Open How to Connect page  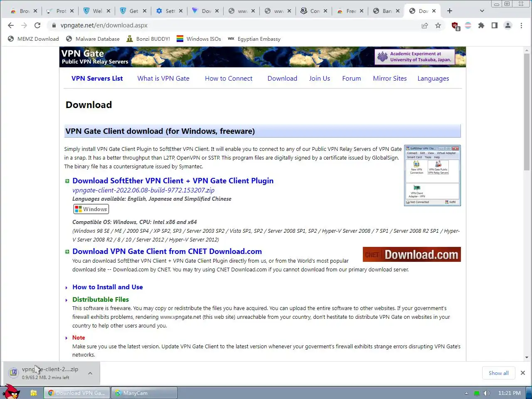229,79
